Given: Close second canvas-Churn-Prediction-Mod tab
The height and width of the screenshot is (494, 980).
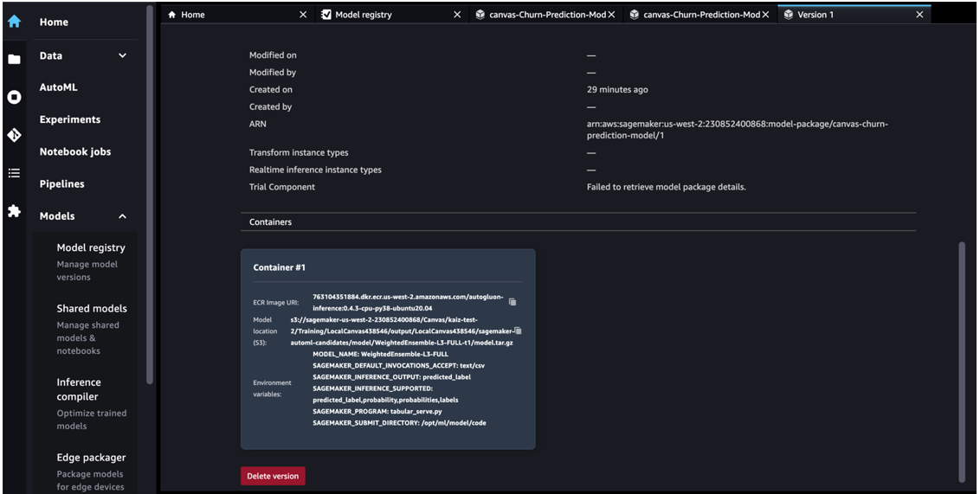Looking at the screenshot, I should (x=765, y=15).
